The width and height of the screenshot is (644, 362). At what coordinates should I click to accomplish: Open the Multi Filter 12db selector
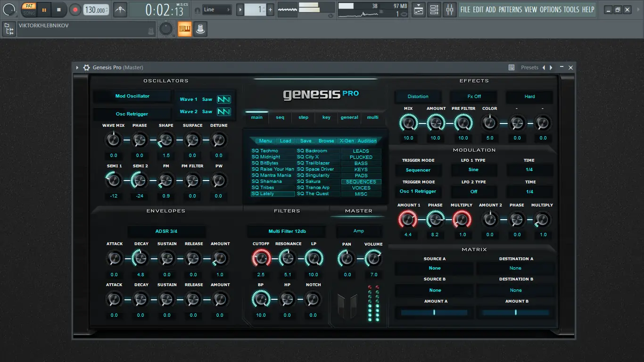[287, 231]
